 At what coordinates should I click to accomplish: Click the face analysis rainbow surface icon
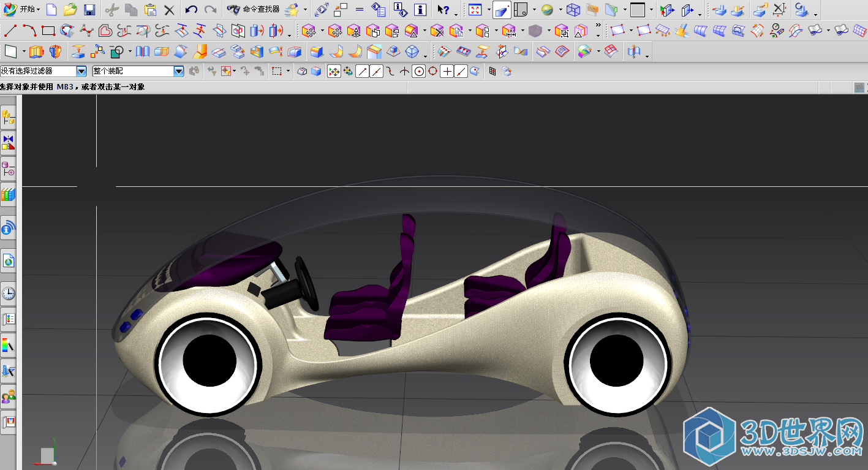(586, 52)
